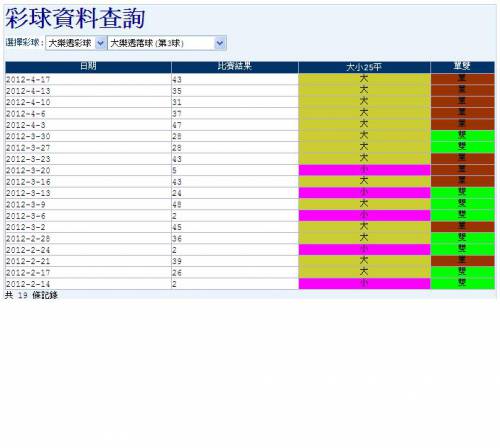
Task: Expand the 大樂透落球 (第3球) ball dropdown
Action: click(167, 43)
